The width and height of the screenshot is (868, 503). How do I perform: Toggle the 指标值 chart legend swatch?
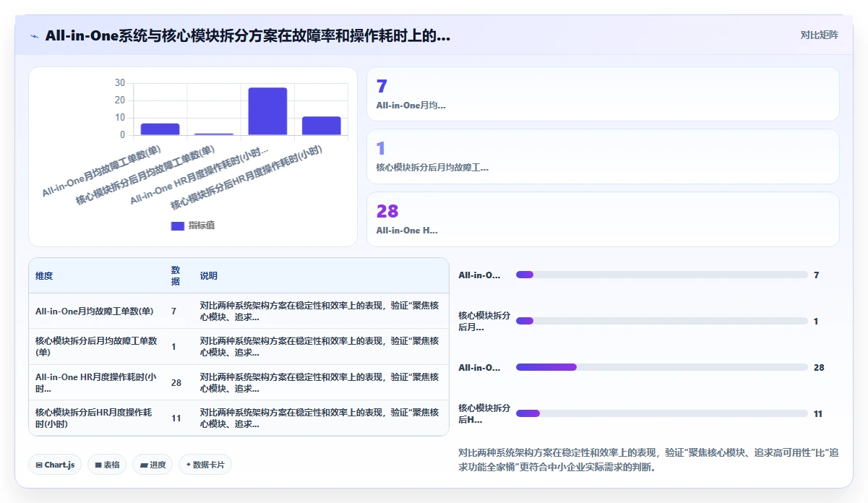click(178, 225)
